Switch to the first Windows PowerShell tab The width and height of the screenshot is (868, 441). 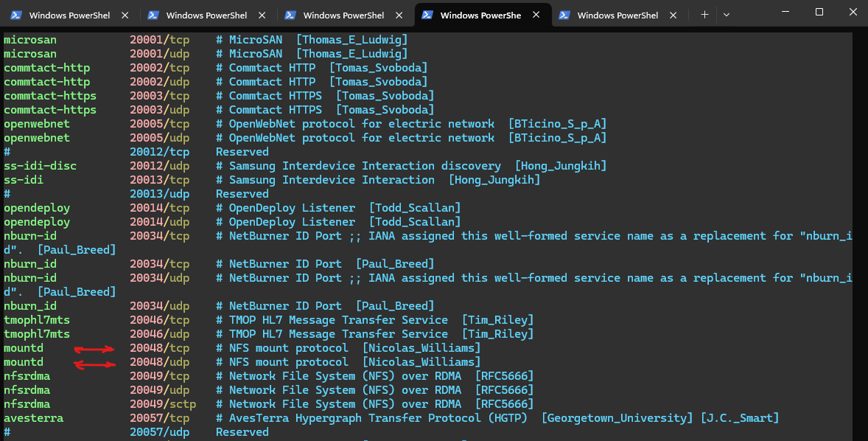tap(69, 15)
